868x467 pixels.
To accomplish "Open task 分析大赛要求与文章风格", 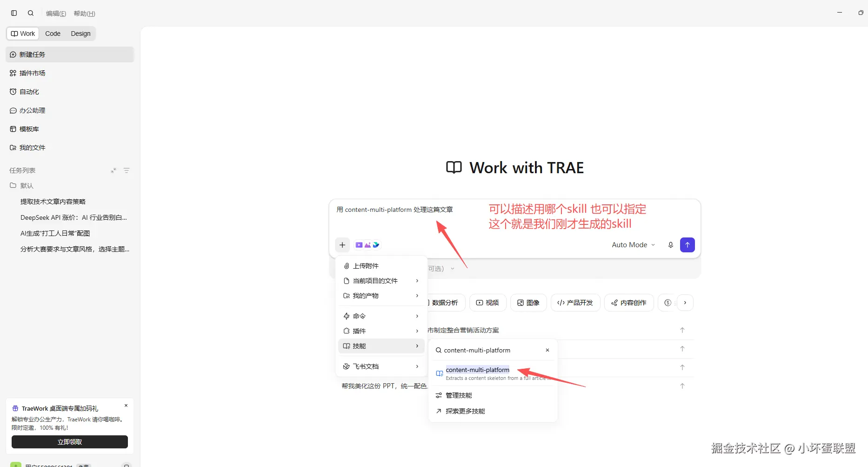I will pos(74,249).
